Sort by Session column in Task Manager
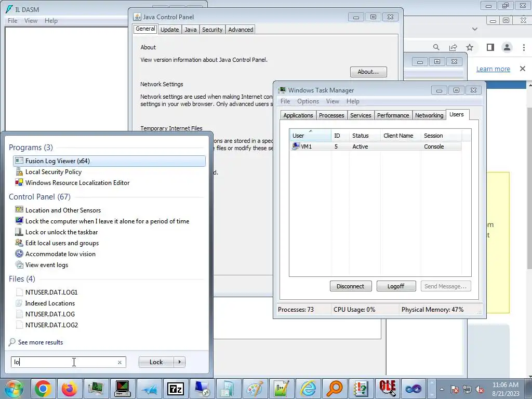 pyautogui.click(x=441, y=136)
